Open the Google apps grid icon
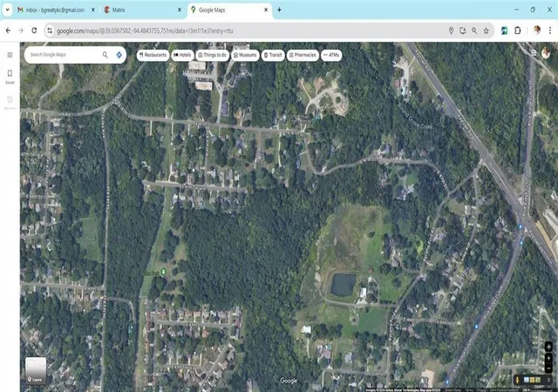This screenshot has width=558, height=392. [x=534, y=52]
